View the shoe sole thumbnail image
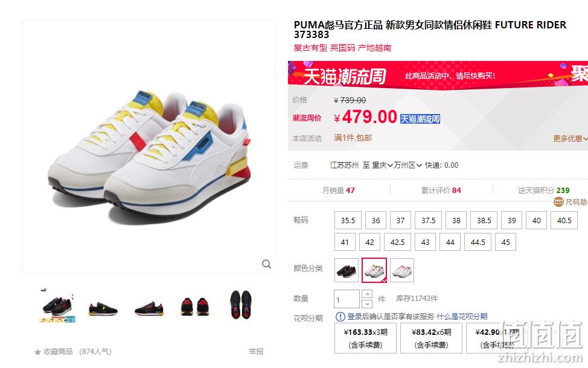Screen dimensions: 588x368 coord(241,305)
